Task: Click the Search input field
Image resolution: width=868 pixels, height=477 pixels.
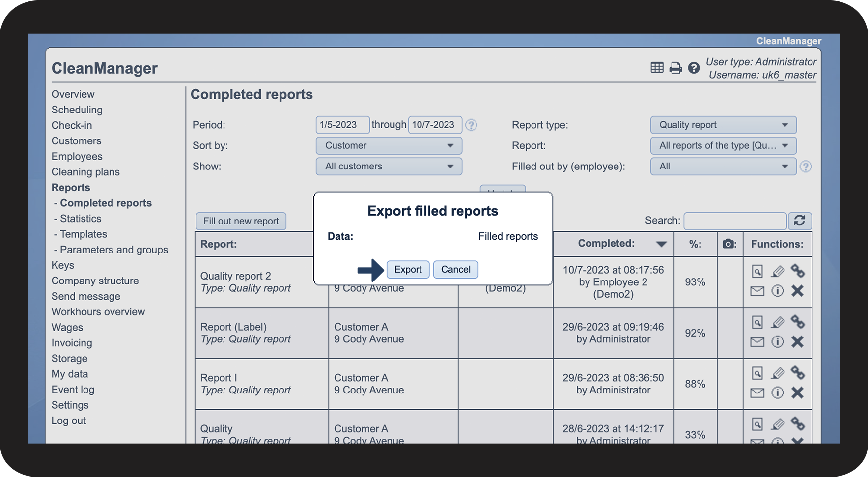Action: [735, 221]
